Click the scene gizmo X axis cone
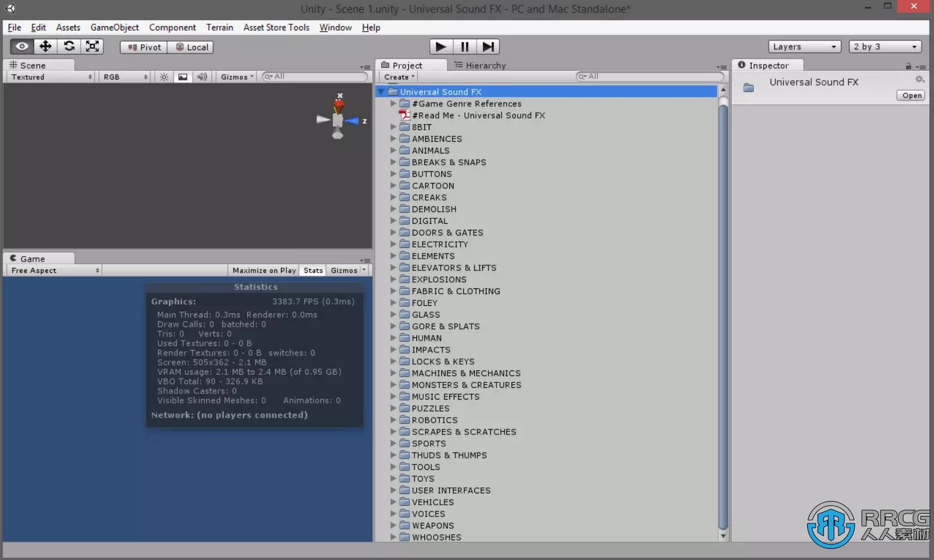Image resolution: width=934 pixels, height=560 pixels. coord(339,106)
